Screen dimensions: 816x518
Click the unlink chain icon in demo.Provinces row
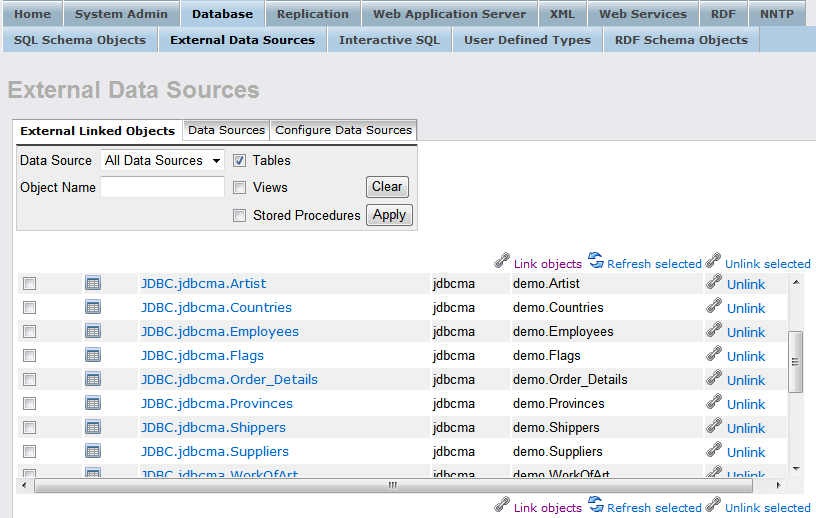coord(714,403)
